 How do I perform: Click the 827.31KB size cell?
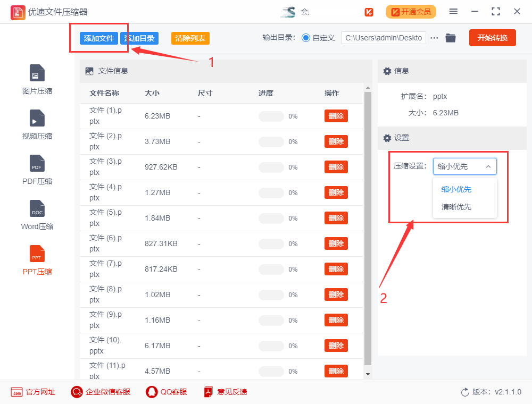[x=161, y=243]
